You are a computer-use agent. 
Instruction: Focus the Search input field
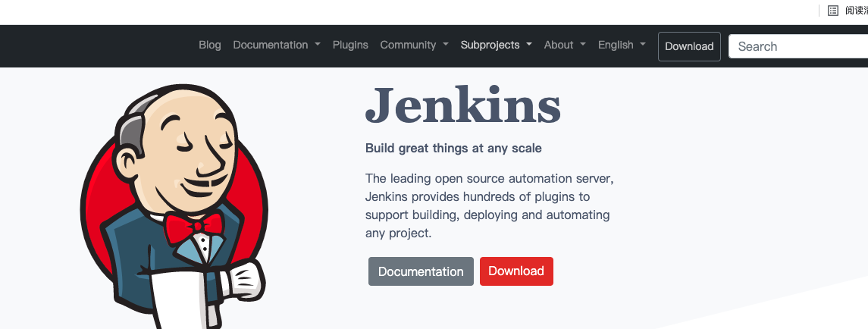(x=798, y=46)
